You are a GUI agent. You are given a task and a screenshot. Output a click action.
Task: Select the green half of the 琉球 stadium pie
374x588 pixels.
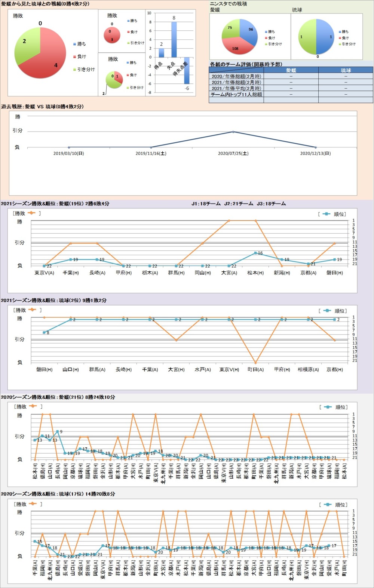click(307, 37)
